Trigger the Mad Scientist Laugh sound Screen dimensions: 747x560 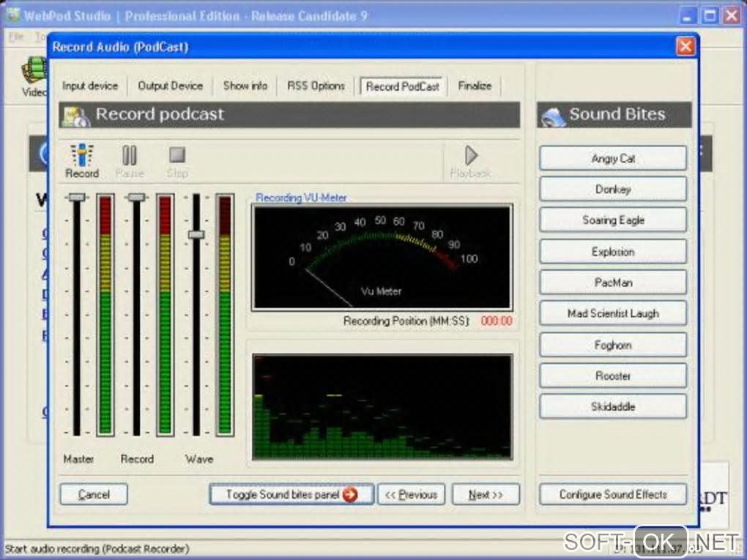[613, 313]
